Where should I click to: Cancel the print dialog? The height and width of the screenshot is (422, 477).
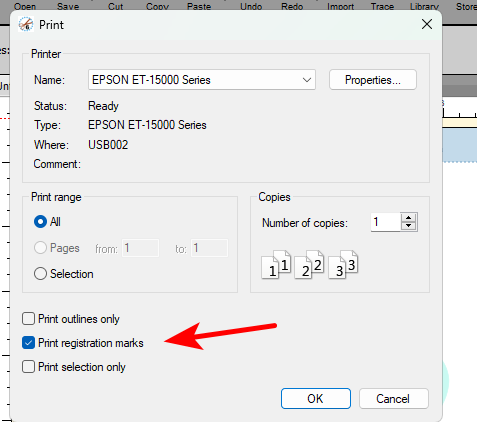click(x=393, y=398)
